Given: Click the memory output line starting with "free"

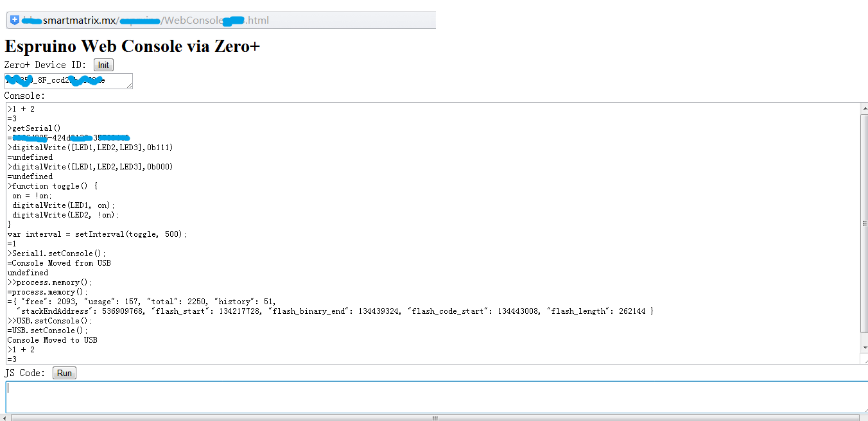Looking at the screenshot, I should click(x=142, y=302).
